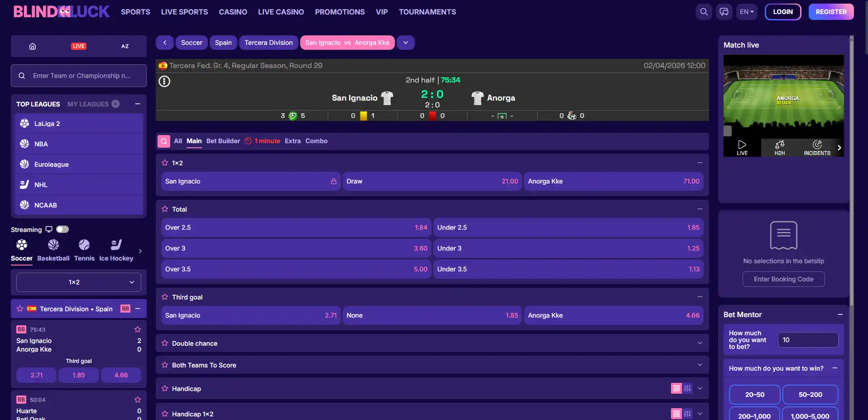Open LaLiga 2 league

79,123
